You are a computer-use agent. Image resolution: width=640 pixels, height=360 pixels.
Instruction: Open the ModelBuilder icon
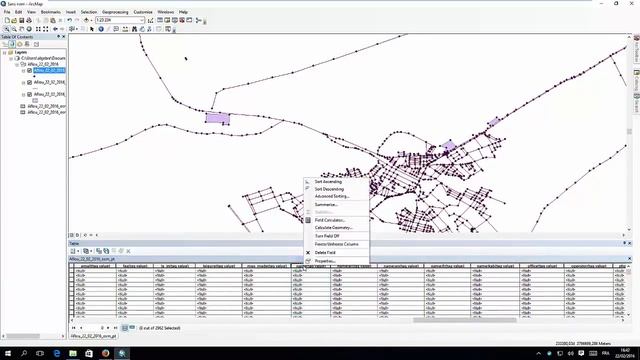click(199, 20)
